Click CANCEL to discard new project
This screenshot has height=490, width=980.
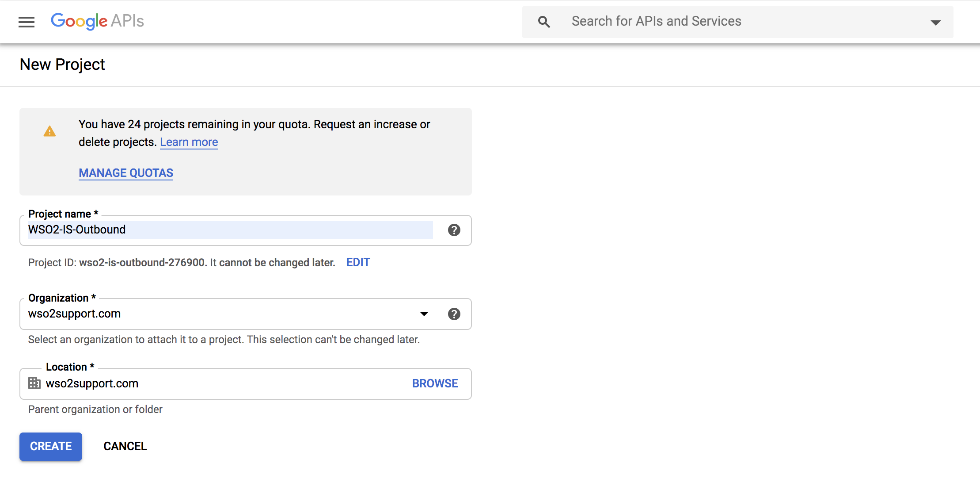tap(124, 446)
